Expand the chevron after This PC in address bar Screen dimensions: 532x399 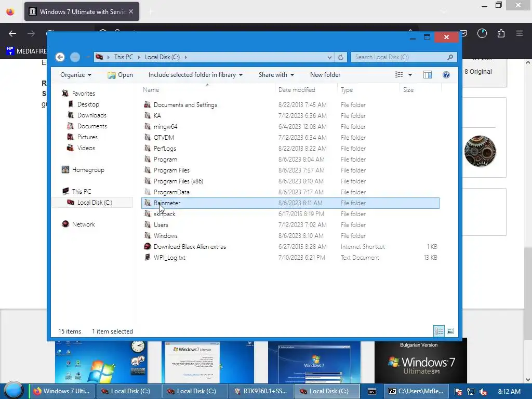[x=139, y=57]
